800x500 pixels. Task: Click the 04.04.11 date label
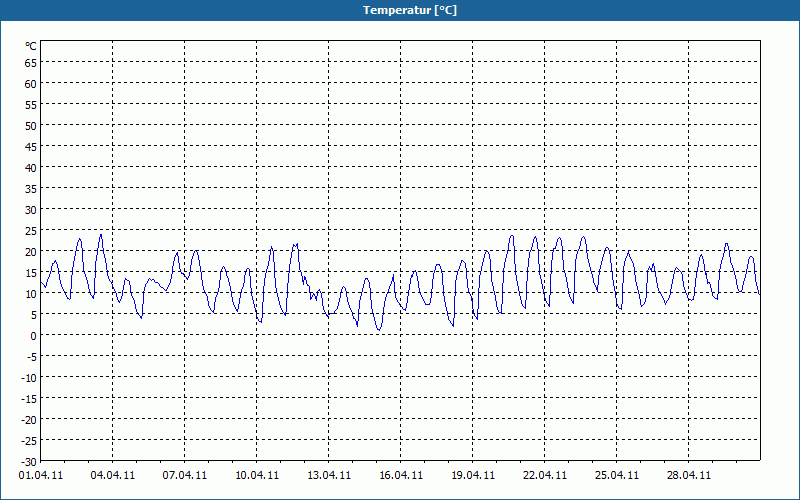coord(113,475)
